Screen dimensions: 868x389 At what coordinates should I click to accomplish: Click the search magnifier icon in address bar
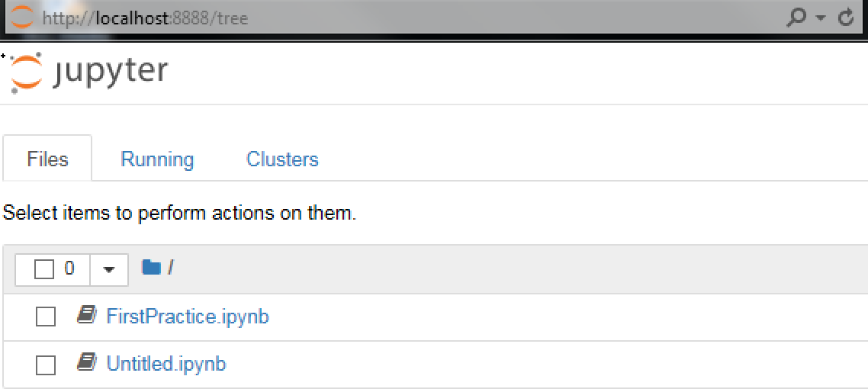coord(796,18)
